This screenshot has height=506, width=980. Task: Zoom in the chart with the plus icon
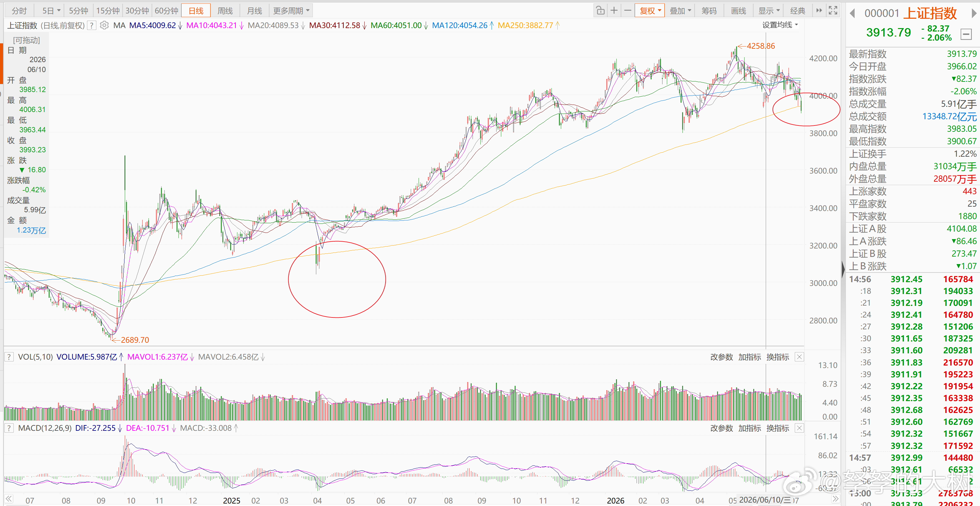coord(614,11)
